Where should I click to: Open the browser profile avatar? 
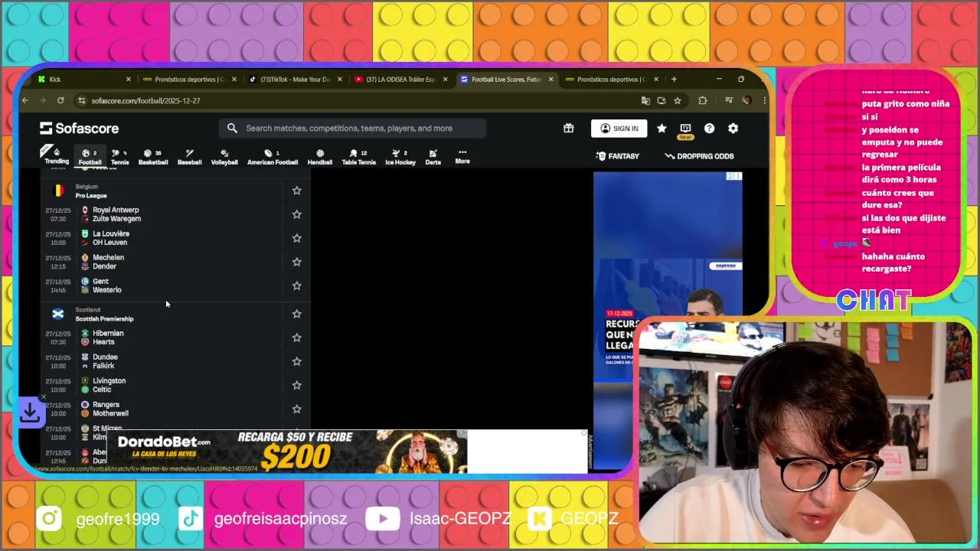[746, 100]
